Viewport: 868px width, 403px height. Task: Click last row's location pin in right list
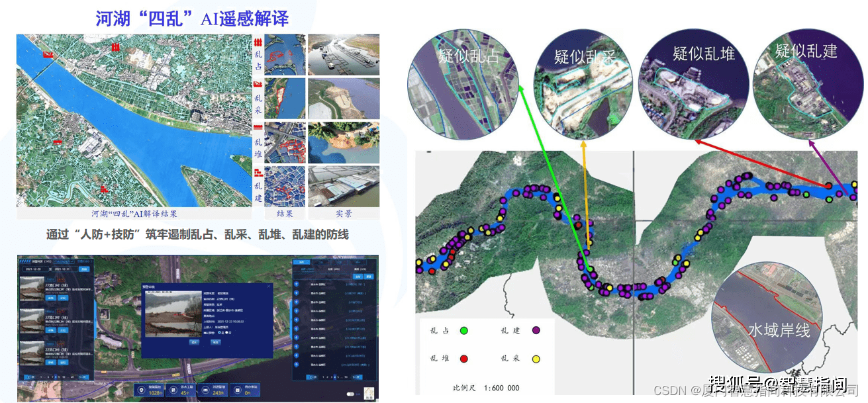(x=296, y=365)
